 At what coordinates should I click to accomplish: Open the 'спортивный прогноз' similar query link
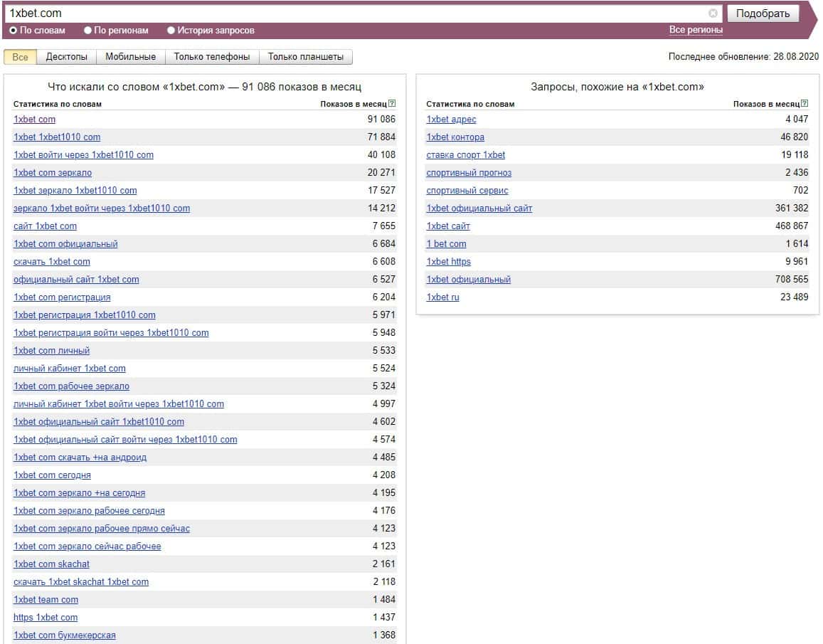469,173
